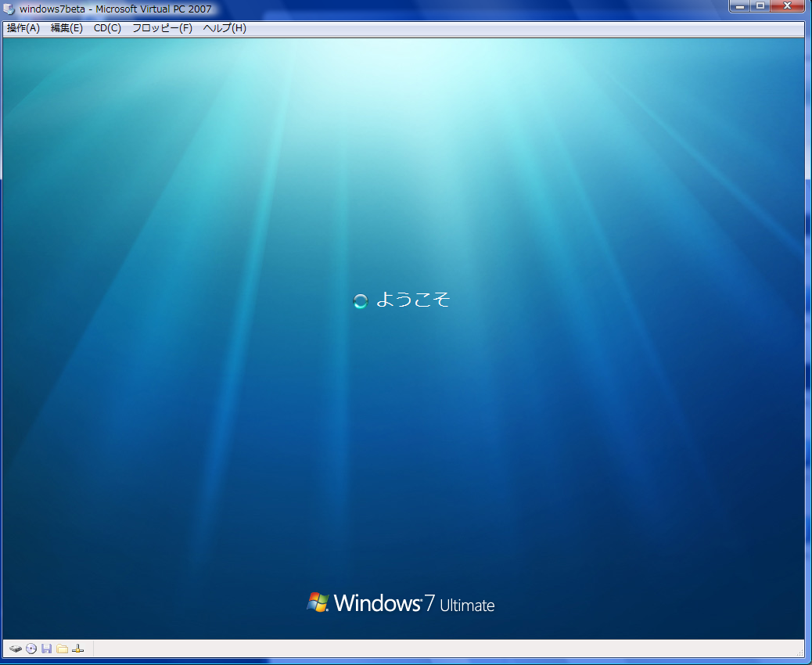Click the Windows 7 Ultimate logo

[x=401, y=603]
